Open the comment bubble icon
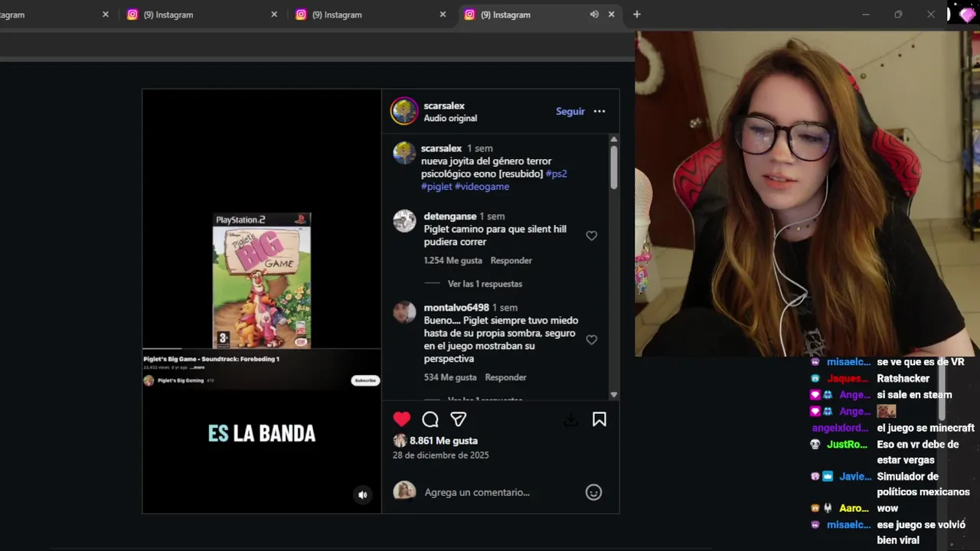The height and width of the screenshot is (551, 980). pyautogui.click(x=430, y=419)
